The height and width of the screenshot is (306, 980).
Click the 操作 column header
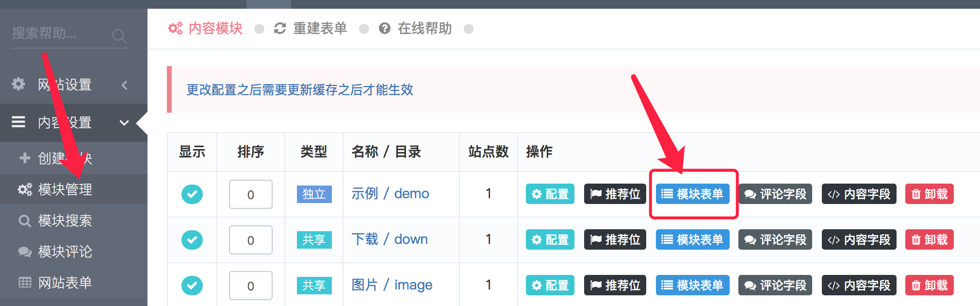pos(539,152)
